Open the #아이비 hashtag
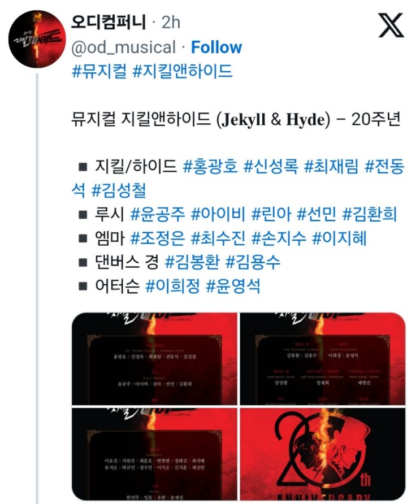This screenshot has width=420, height=504. [x=218, y=214]
